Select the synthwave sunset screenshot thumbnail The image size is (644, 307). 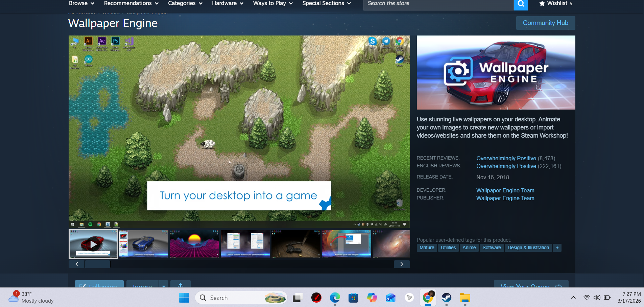[x=194, y=244]
